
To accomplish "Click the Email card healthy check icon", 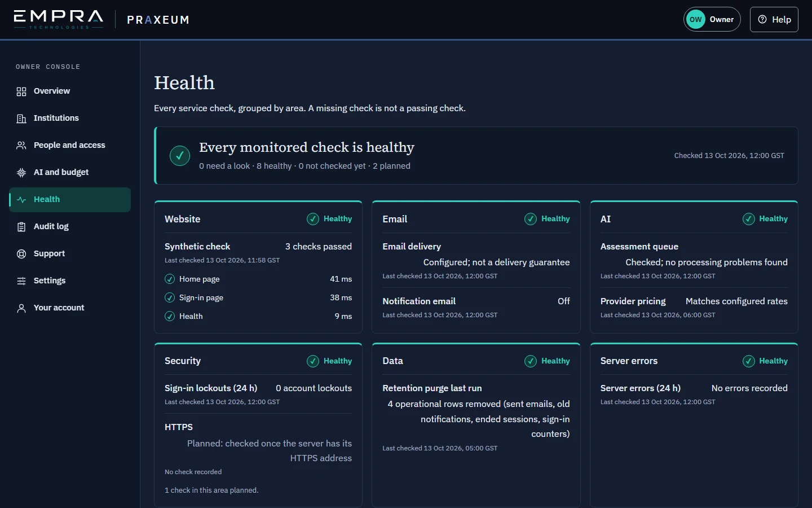I will click(x=531, y=219).
